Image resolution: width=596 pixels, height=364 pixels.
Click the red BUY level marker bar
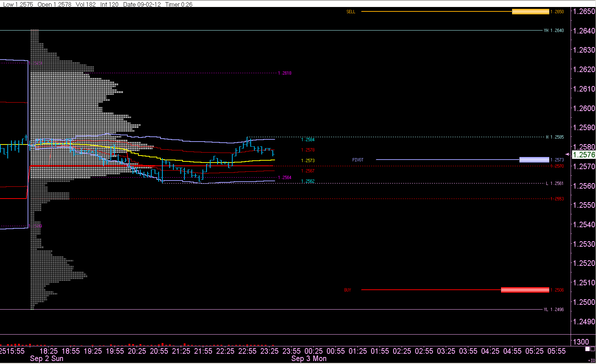[525, 290]
